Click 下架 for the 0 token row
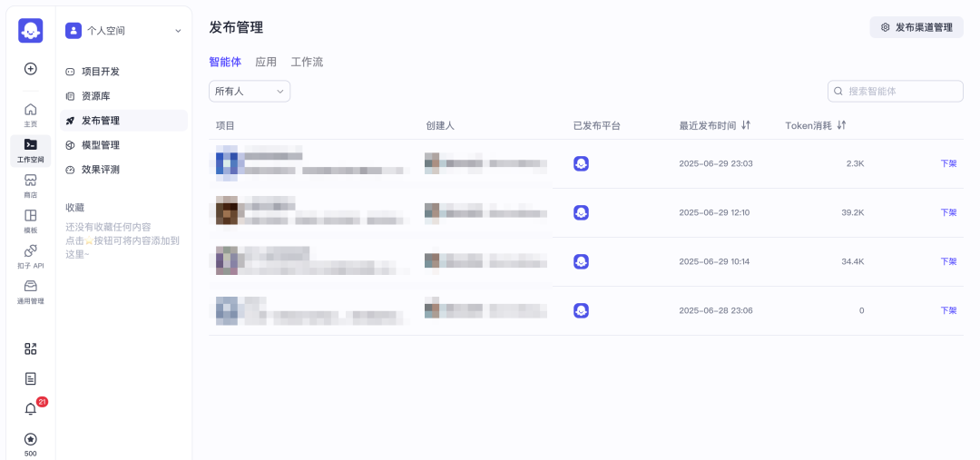 pyautogui.click(x=948, y=310)
